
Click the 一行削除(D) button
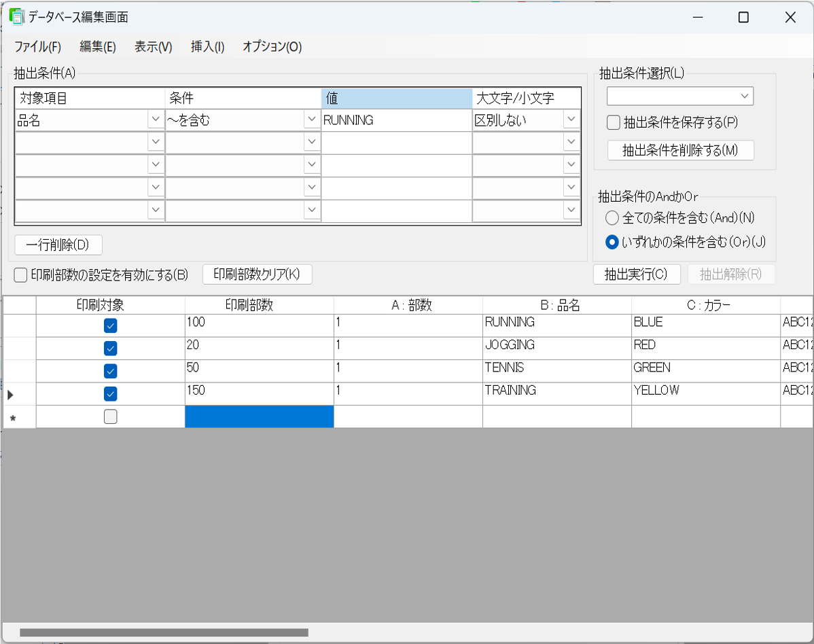click(58, 245)
